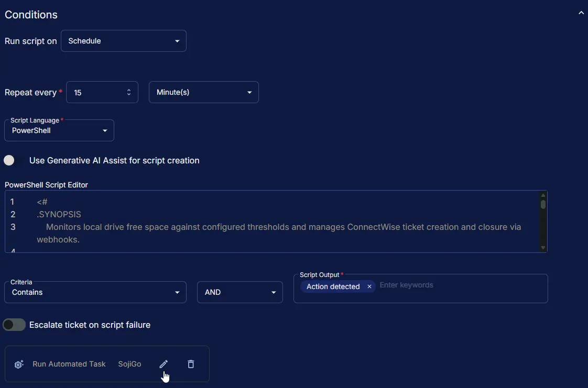Click the Repeat every stepper arrows
588x388 pixels.
128,92
